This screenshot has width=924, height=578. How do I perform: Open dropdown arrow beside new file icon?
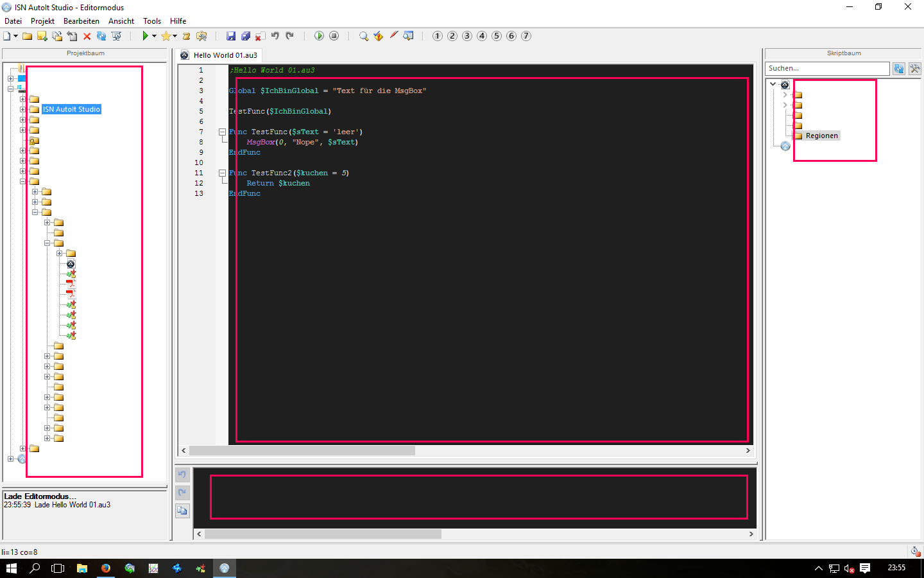pos(15,36)
